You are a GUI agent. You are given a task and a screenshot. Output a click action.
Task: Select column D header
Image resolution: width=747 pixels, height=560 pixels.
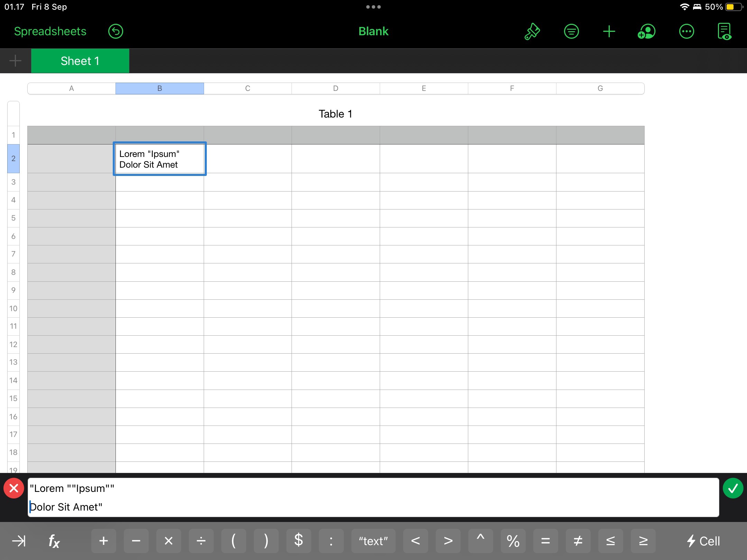click(x=335, y=88)
